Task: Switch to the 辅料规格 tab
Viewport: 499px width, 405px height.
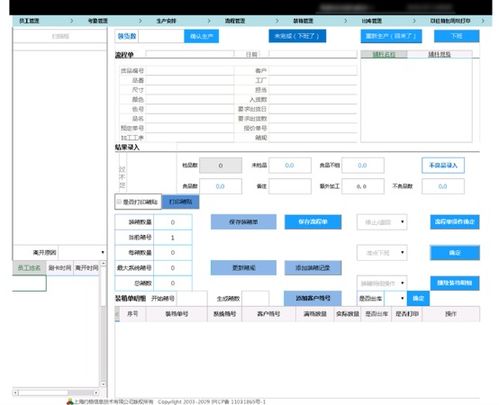Action: [439, 54]
